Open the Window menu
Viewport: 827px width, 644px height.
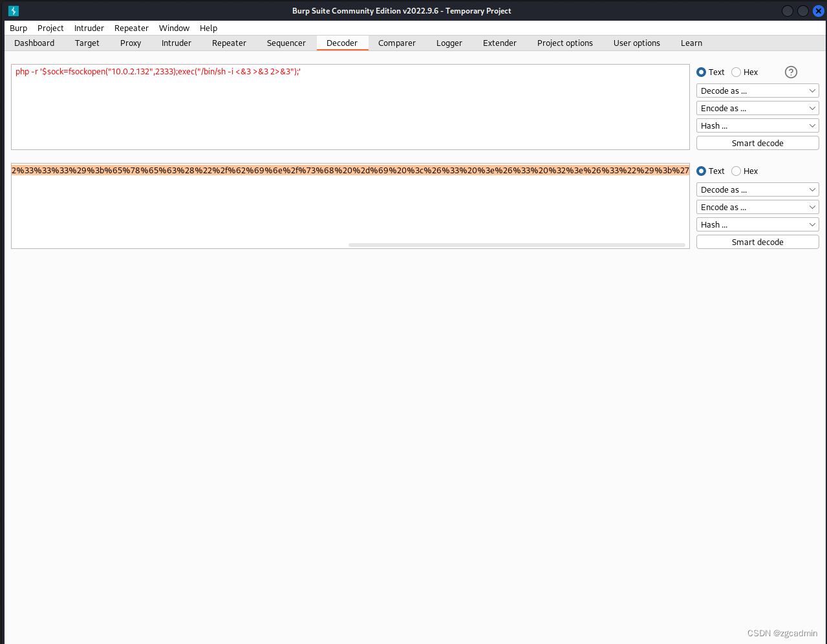pos(174,28)
